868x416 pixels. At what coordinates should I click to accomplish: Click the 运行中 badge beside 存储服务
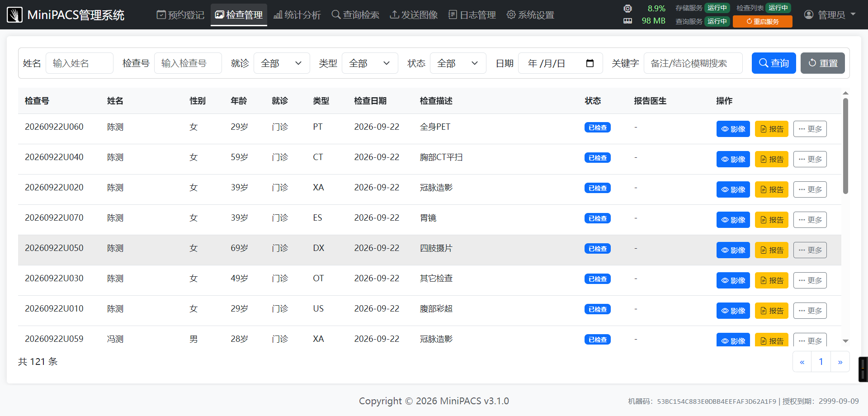[717, 8]
